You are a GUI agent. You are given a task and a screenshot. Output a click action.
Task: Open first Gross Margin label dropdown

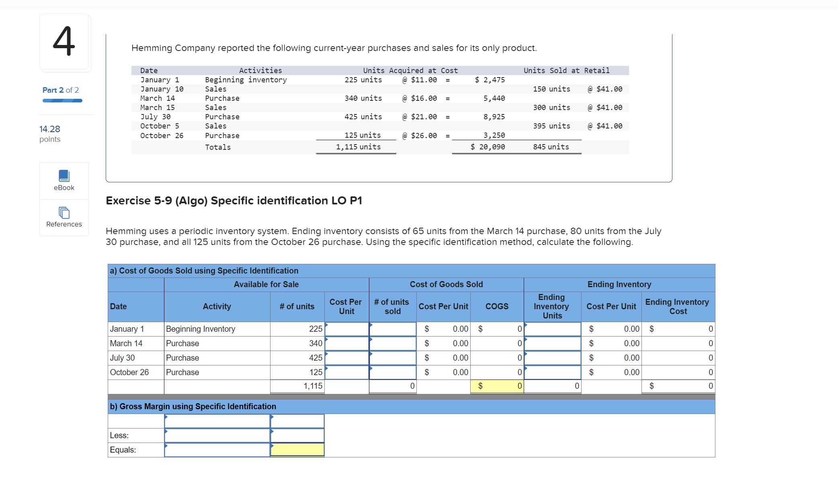[x=217, y=421]
